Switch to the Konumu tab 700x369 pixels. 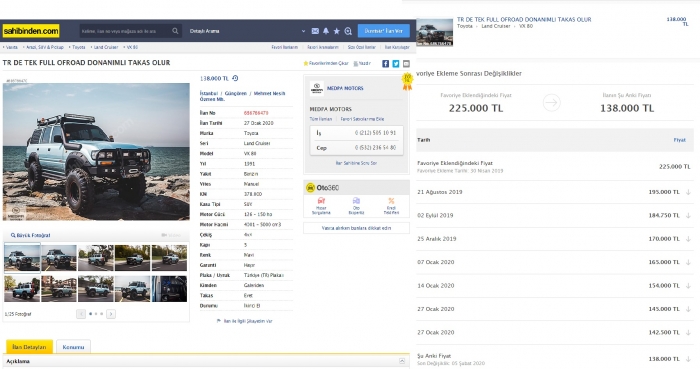coord(73,347)
